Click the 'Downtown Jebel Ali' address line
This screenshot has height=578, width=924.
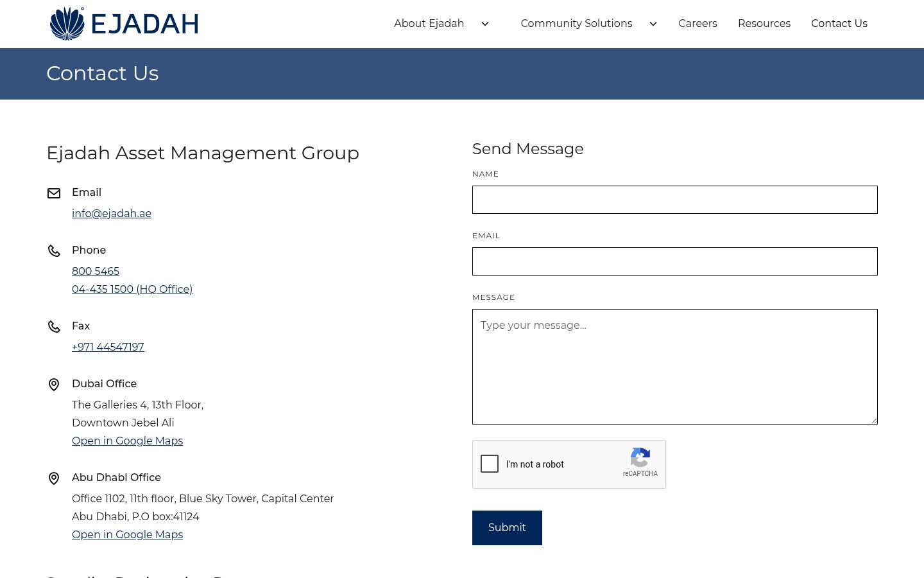point(123,423)
